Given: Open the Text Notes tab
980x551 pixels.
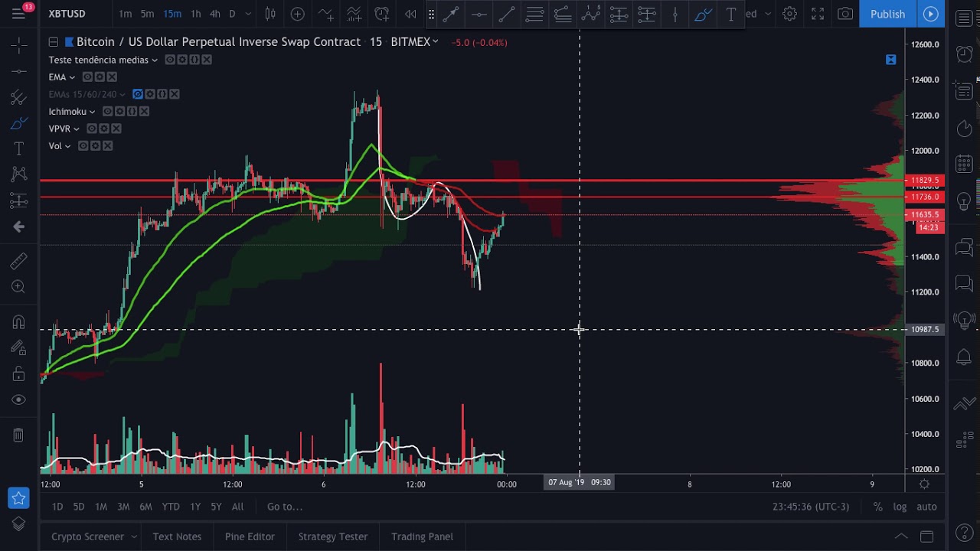Looking at the screenshot, I should click(x=177, y=536).
